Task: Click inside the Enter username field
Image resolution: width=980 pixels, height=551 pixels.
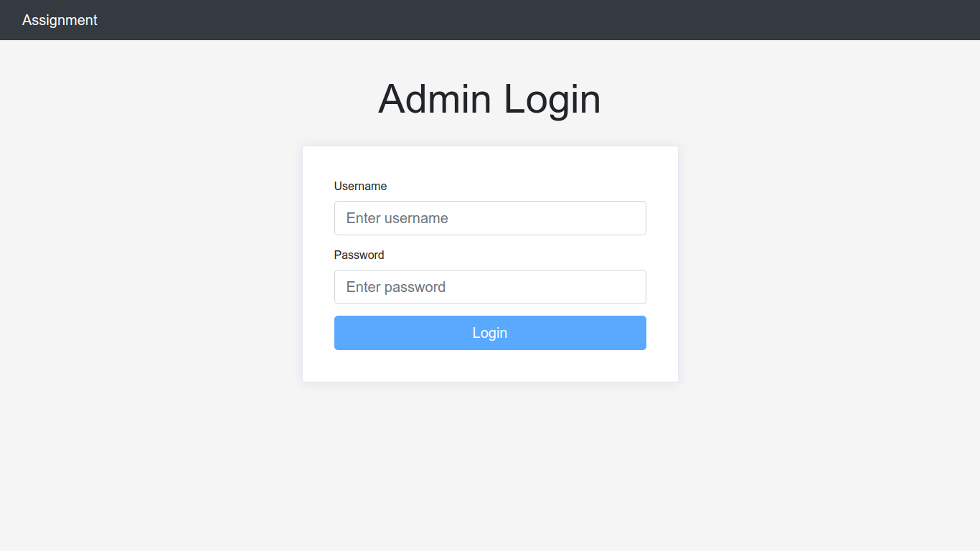Action: click(x=490, y=218)
